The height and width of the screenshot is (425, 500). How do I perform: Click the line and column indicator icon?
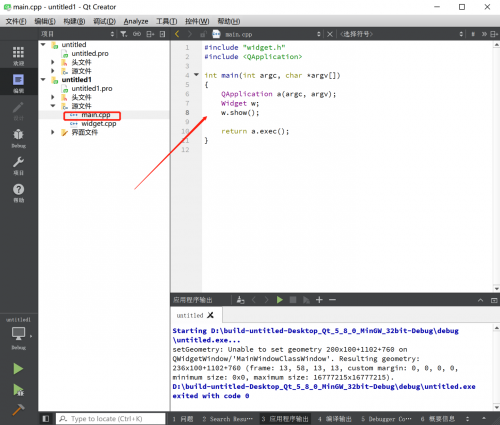473,34
